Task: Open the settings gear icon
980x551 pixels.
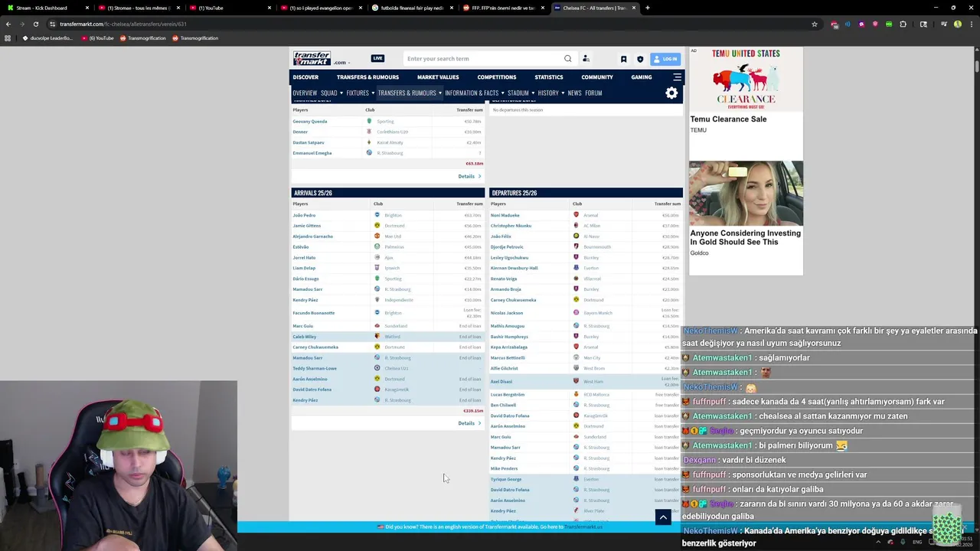Action: pos(671,93)
